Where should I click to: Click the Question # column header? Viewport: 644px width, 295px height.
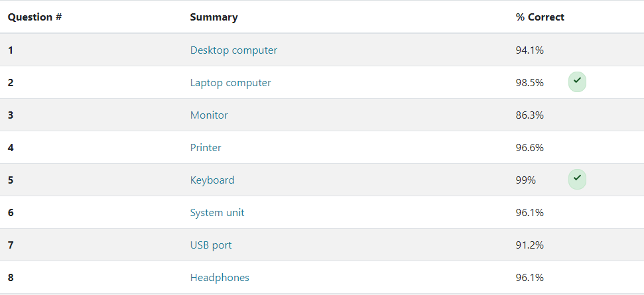(x=35, y=17)
